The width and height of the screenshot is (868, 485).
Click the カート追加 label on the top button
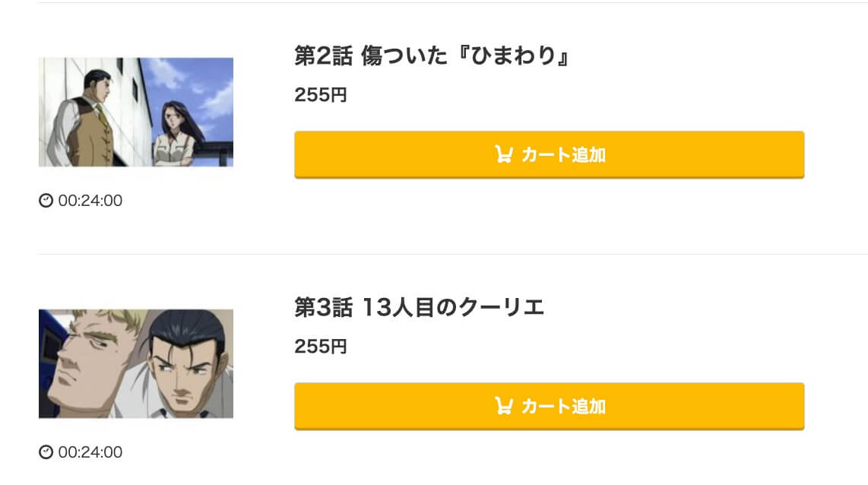(563, 154)
